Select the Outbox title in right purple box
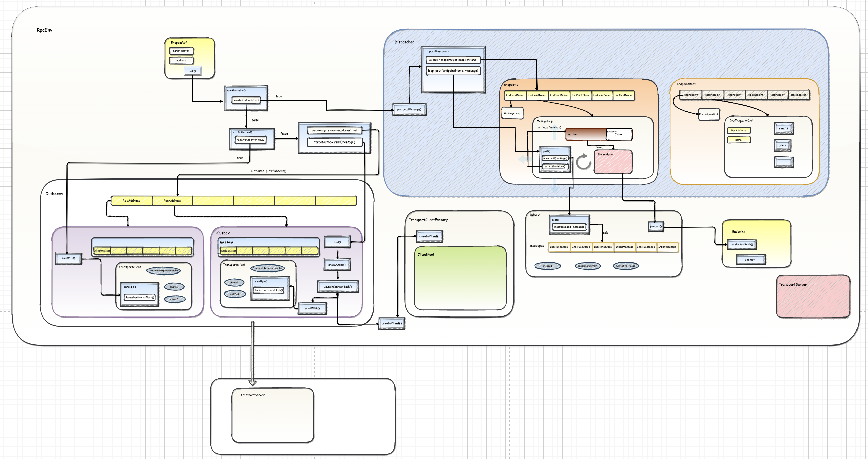This screenshot has width=868, height=459. tap(223, 233)
